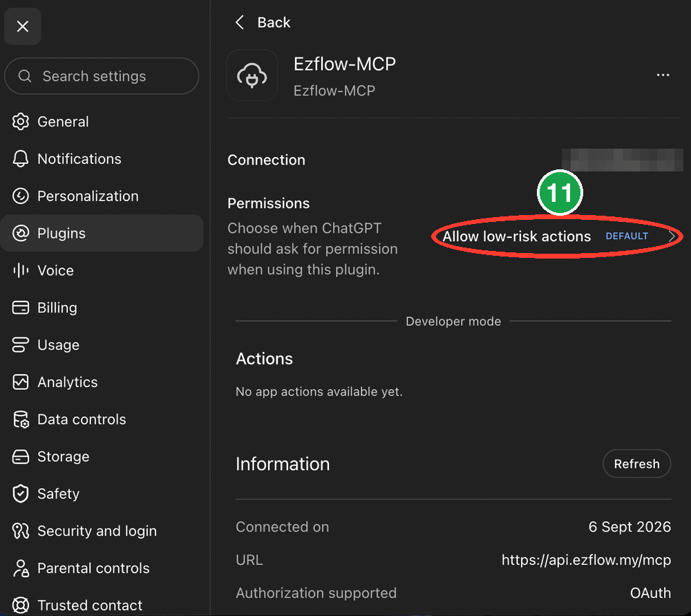Click the Authorization supported label
This screenshot has height=616, width=691.
click(316, 593)
